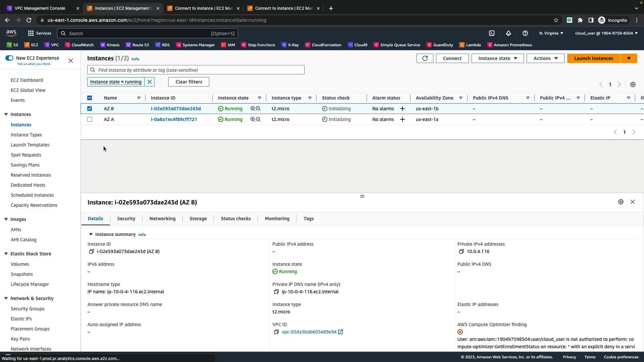Uncheck the AZ B instance checkbox
The image size is (644, 362).
pyautogui.click(x=90, y=109)
